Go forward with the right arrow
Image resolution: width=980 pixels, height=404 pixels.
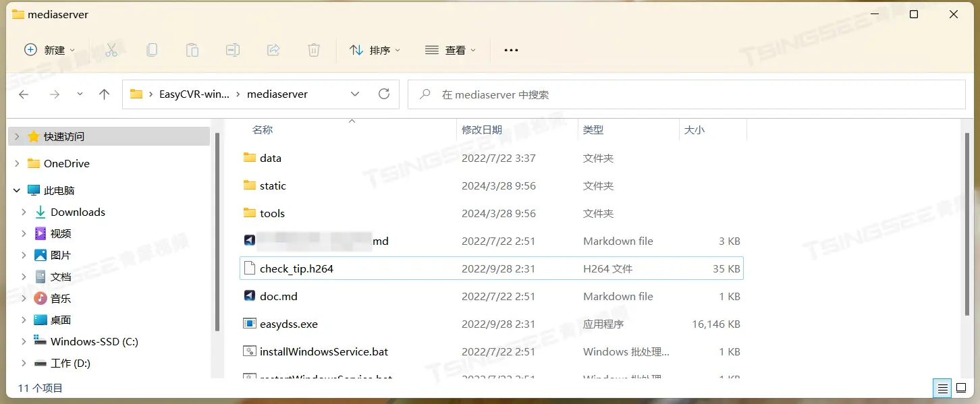[x=55, y=94]
